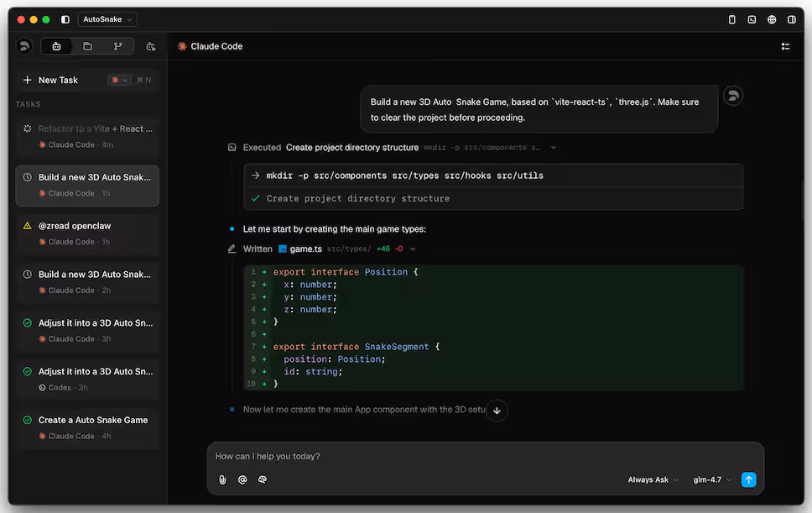Click the task list icon below Claude Code header
The width and height of the screenshot is (812, 513).
(x=785, y=46)
